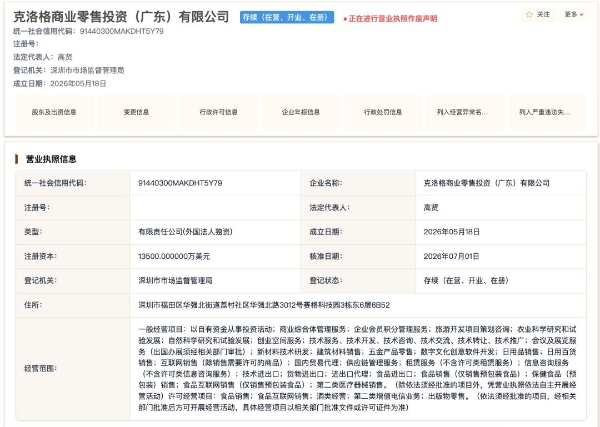This screenshot has width=600, height=427.
Task: Select the 深圳市福田区 address value
Action: click(264, 305)
